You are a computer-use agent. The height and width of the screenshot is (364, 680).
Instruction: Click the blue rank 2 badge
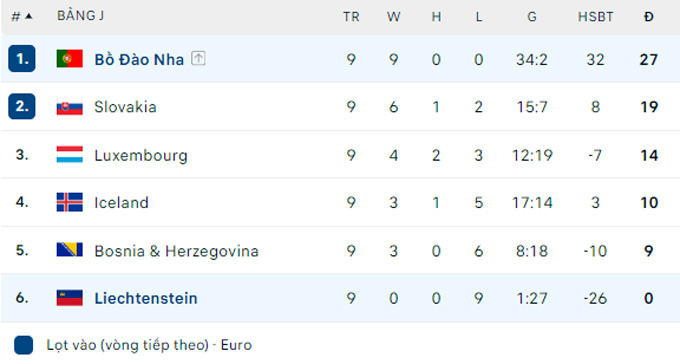22,106
